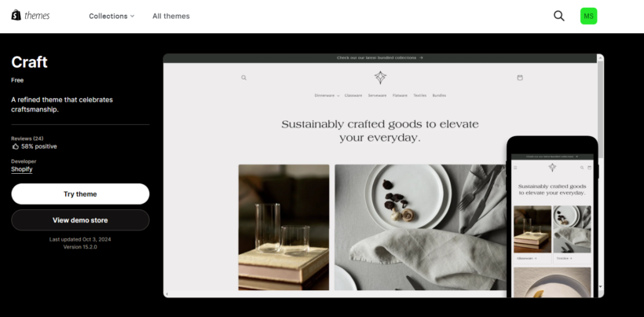Screen dimensions: 644x317
Task: Open the All themes page
Action: tap(170, 16)
